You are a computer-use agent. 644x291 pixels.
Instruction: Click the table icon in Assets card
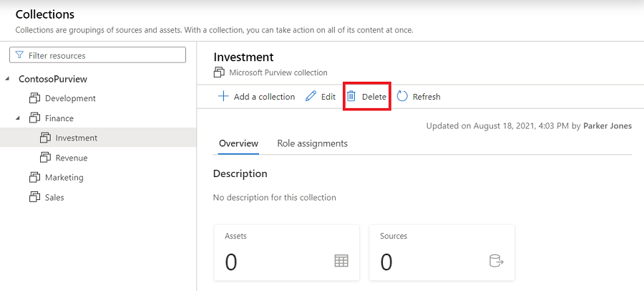pos(341,262)
